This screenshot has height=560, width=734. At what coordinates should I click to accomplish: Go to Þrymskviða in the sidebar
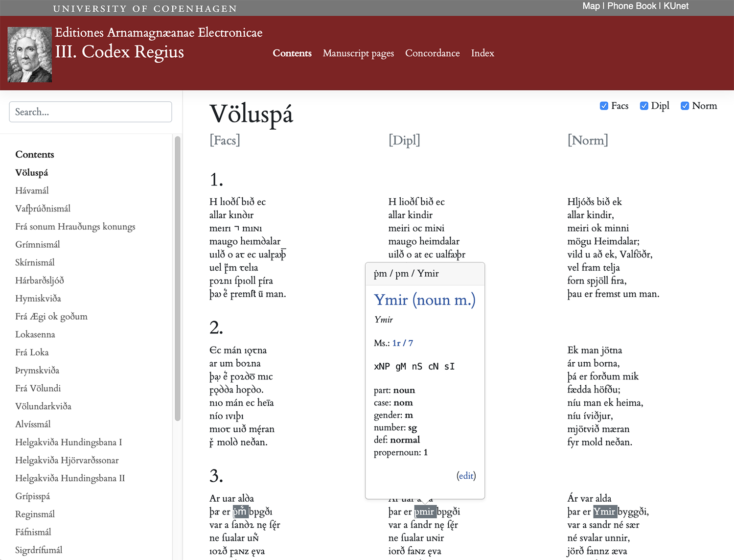click(37, 370)
